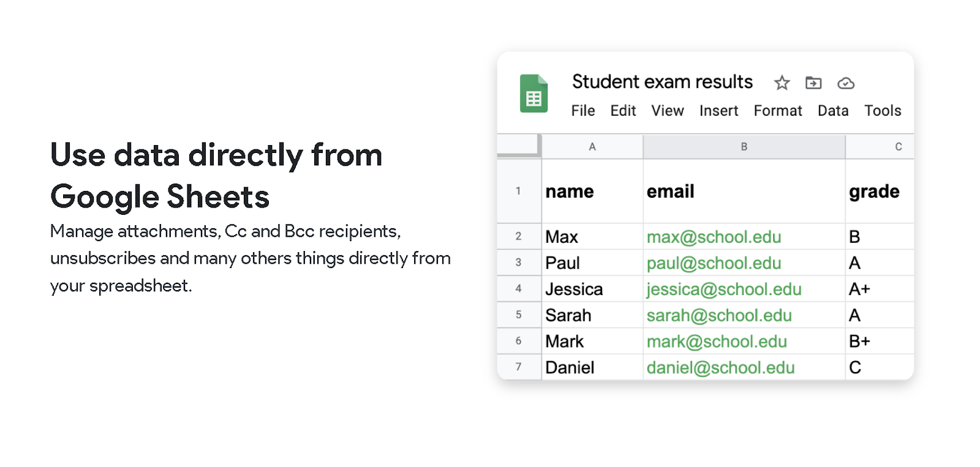Click the move to folder icon
Screen dimensions: 980x467
pyautogui.click(x=813, y=83)
